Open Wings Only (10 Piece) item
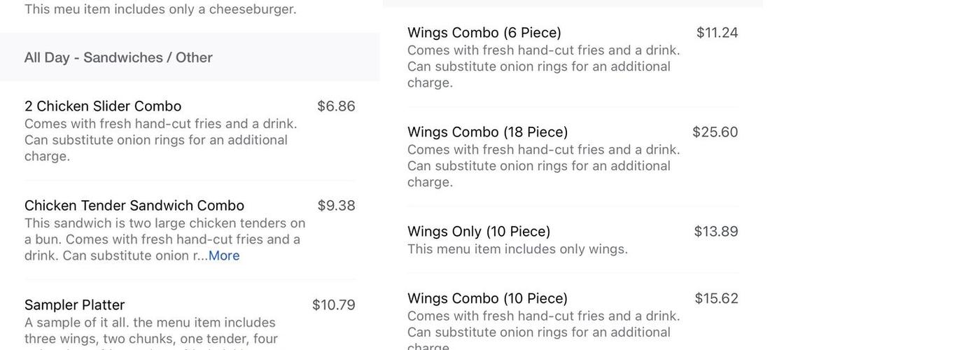980x350 pixels. tap(479, 232)
